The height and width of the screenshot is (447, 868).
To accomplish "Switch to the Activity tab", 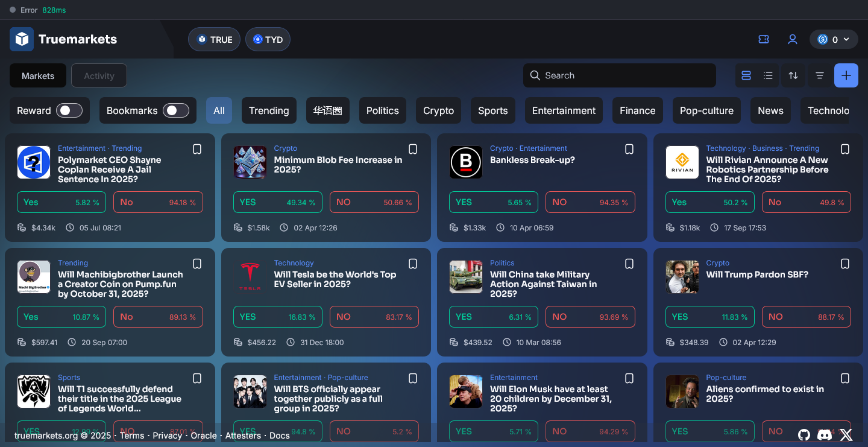I will coord(99,75).
